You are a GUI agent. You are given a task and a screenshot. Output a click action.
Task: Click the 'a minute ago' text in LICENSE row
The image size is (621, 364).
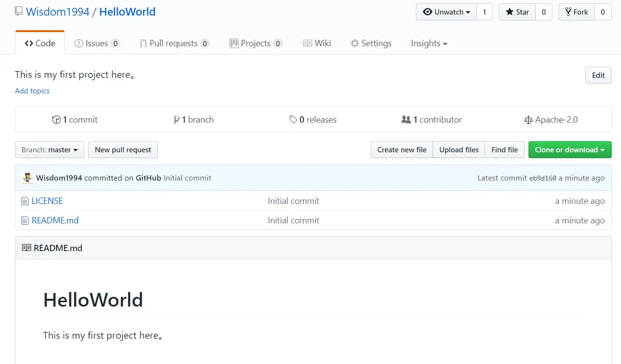point(580,201)
